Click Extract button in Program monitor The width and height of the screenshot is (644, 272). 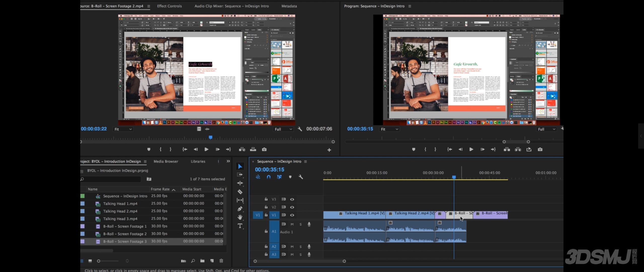click(518, 149)
